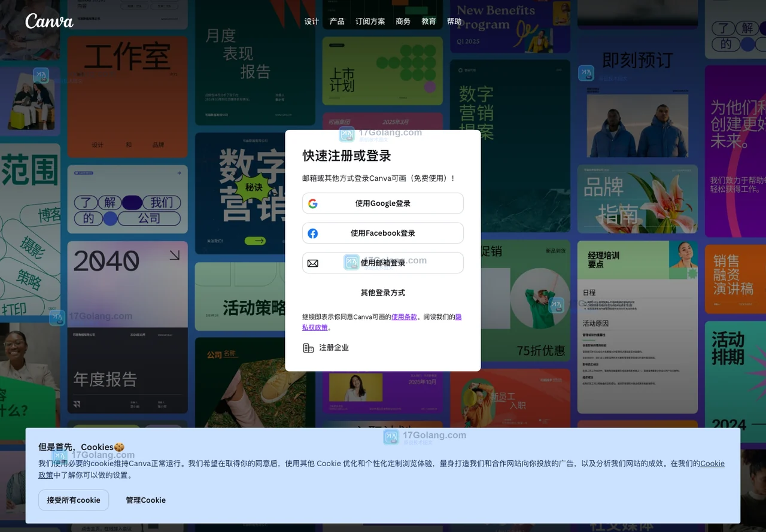
Task: Open 管理Cookie settings
Action: [x=145, y=500]
